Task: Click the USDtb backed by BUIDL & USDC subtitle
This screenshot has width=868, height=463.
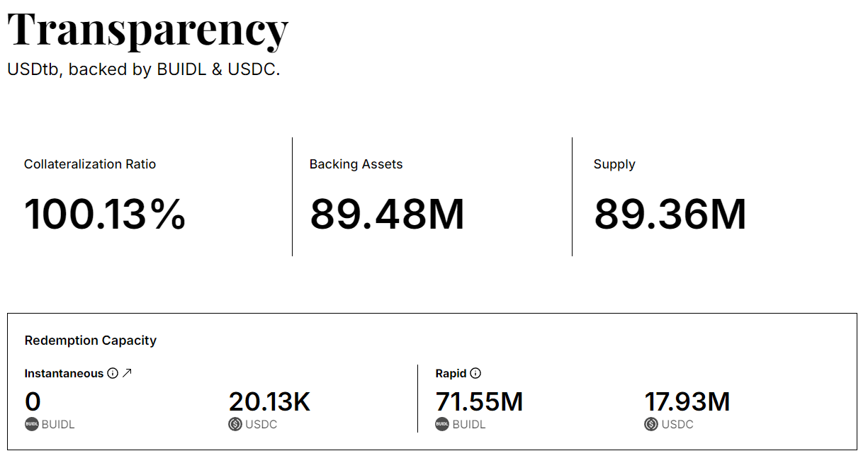Action: point(144,70)
